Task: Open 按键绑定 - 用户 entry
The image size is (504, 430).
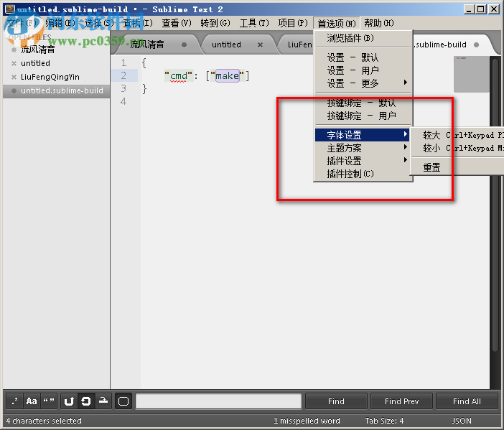Action: [363, 116]
